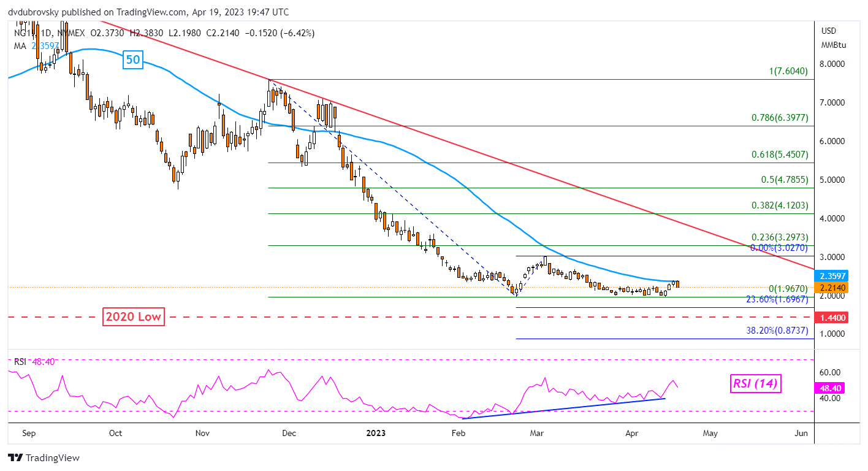Select the MA indicator legend in header

(x=37, y=45)
